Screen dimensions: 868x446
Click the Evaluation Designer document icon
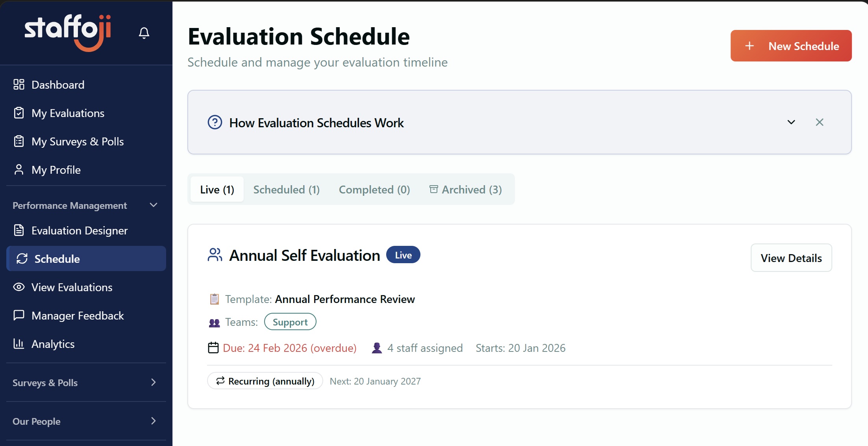[x=19, y=230]
